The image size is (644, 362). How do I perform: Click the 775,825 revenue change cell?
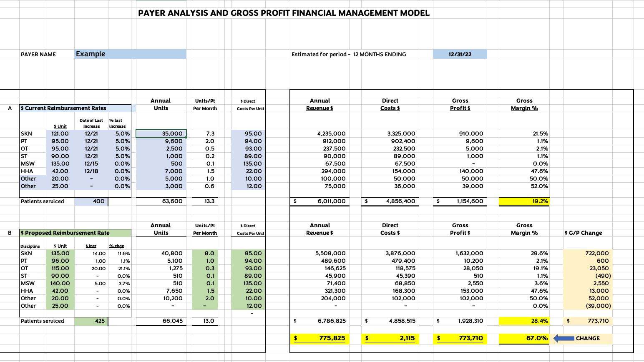(x=319, y=338)
